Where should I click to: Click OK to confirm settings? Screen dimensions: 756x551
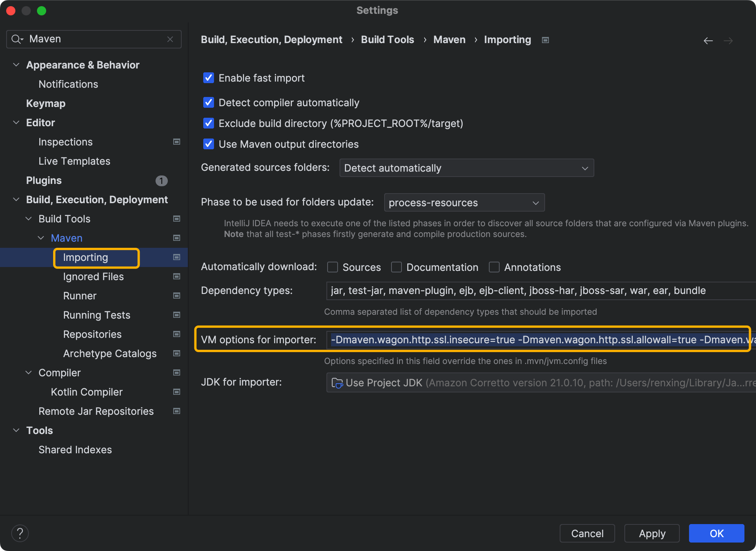(x=717, y=533)
